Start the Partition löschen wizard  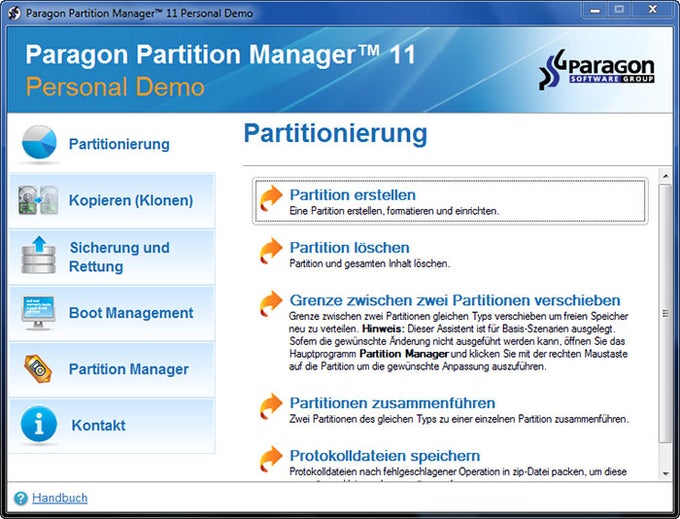click(350, 248)
